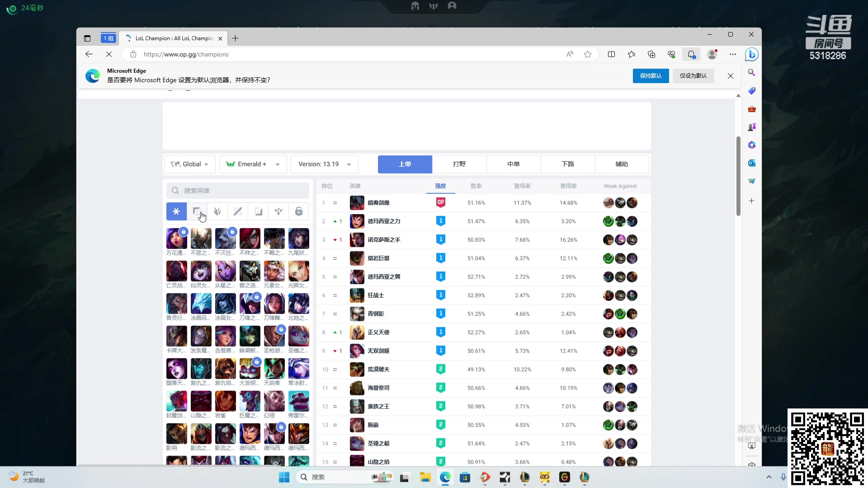Click the 保持默认 button
This screenshot has height=488, width=868.
pos(651,76)
